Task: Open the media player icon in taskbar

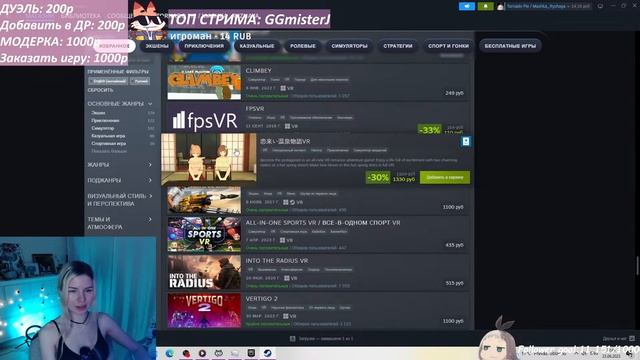Action: (202, 353)
